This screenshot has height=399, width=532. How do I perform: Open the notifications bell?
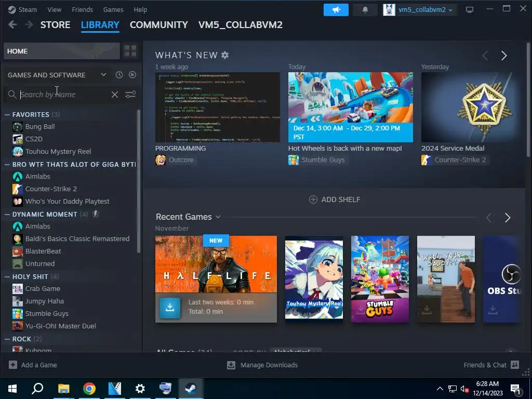click(365, 10)
